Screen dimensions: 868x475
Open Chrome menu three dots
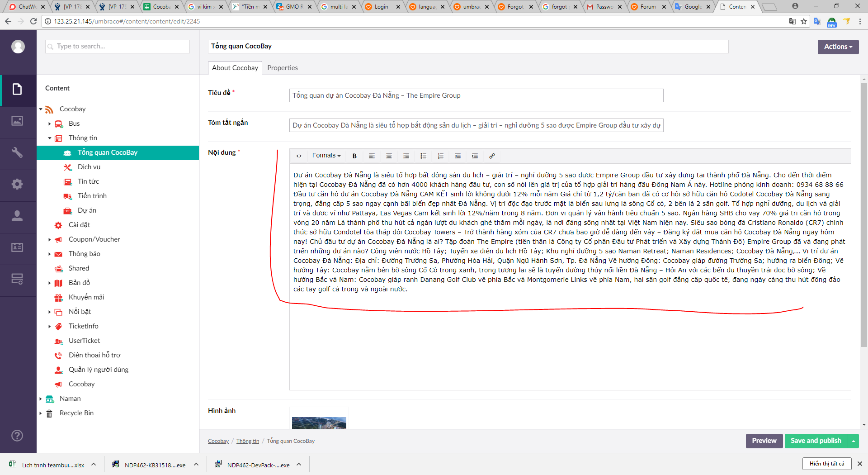[x=860, y=21]
